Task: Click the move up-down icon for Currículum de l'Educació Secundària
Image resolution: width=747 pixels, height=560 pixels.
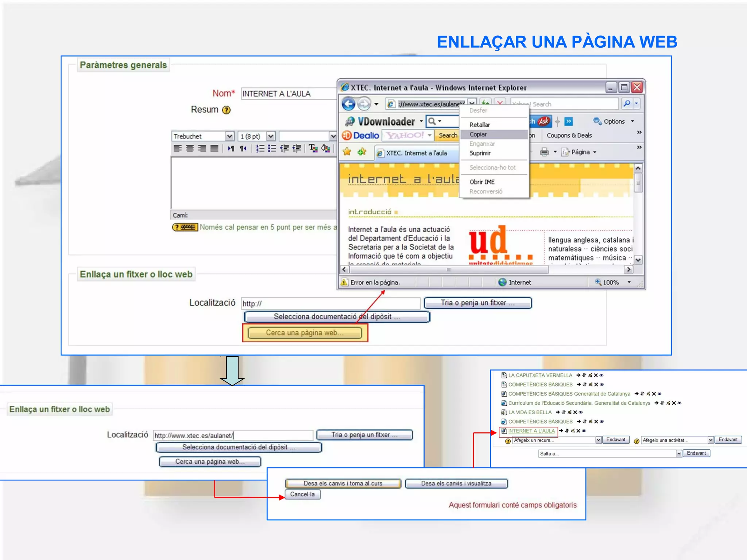Action: coord(662,403)
